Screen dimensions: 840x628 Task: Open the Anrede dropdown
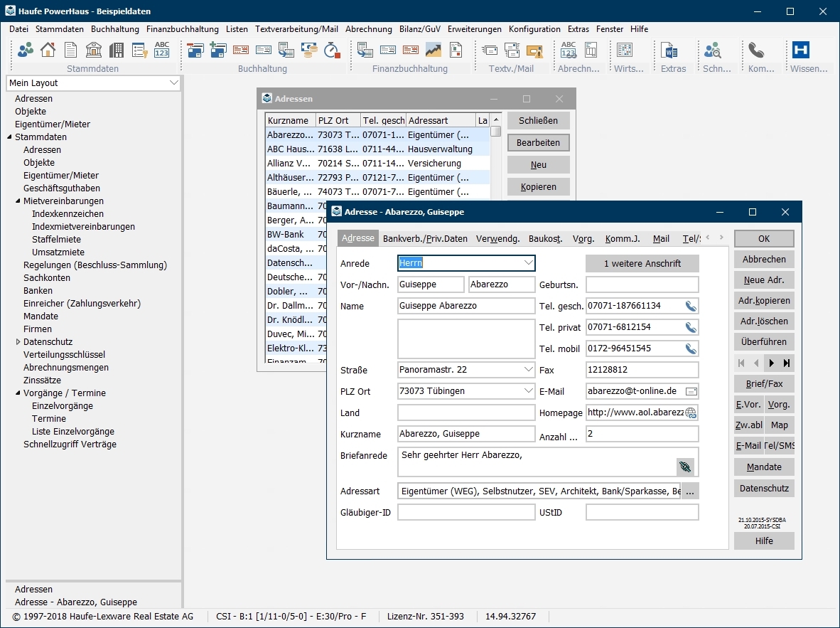click(528, 263)
